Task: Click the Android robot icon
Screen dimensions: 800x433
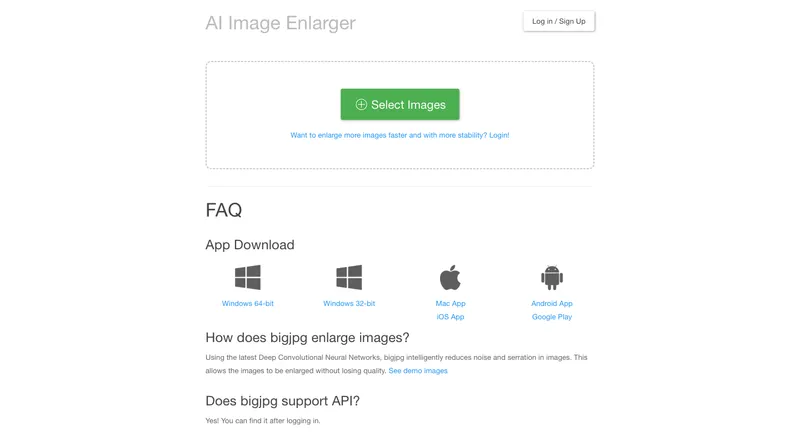Action: [x=552, y=277]
